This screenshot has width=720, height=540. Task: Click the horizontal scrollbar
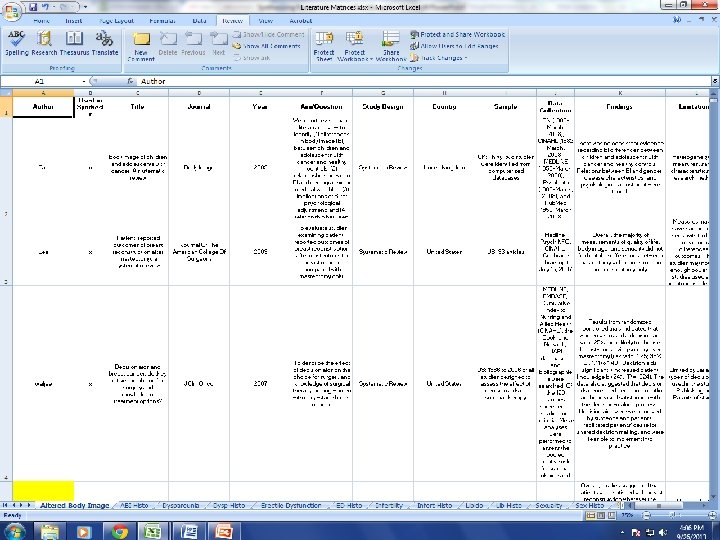658,505
